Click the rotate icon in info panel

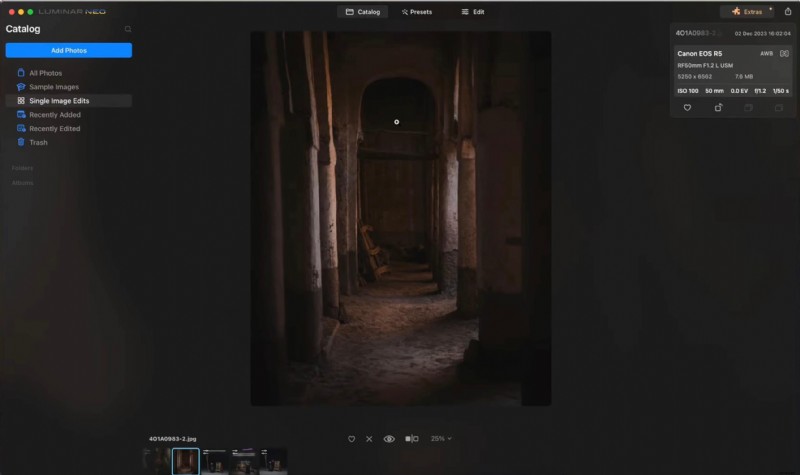[718, 108]
